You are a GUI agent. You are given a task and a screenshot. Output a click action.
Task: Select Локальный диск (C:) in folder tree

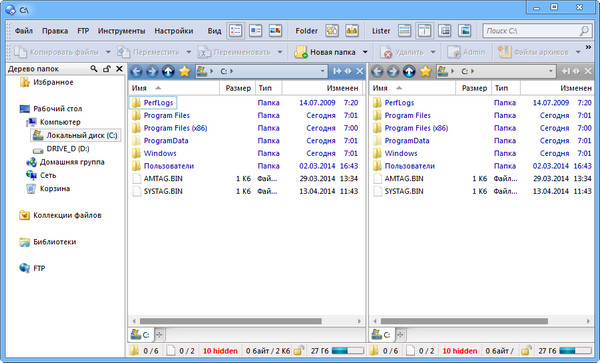pyautogui.click(x=76, y=135)
